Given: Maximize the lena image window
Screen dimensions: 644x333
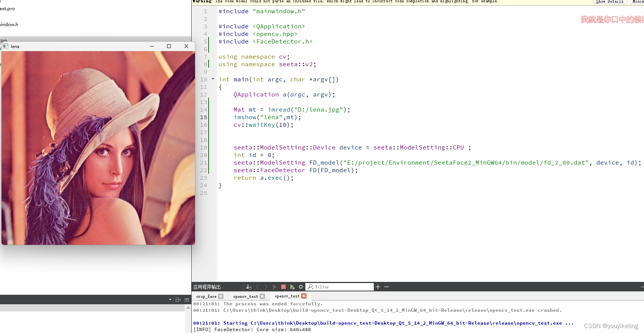Looking at the screenshot, I should [x=169, y=46].
